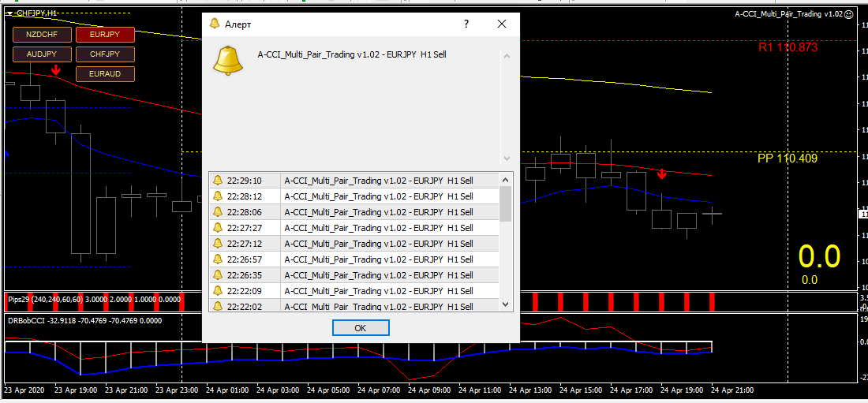Select the EURAUD pair button

pos(105,73)
